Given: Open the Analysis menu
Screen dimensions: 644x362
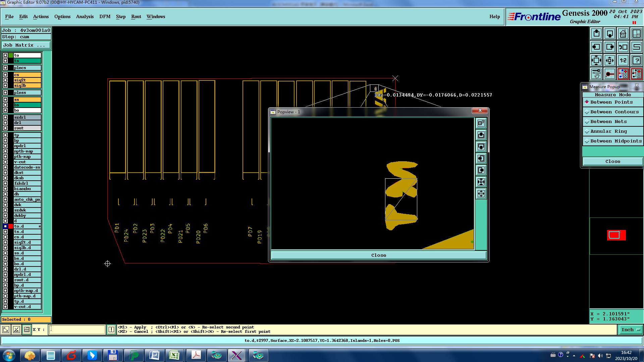Looking at the screenshot, I should click(x=85, y=16).
